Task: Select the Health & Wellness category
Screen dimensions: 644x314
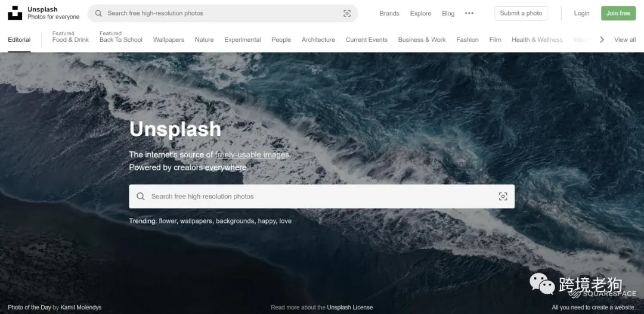Action: tap(537, 39)
